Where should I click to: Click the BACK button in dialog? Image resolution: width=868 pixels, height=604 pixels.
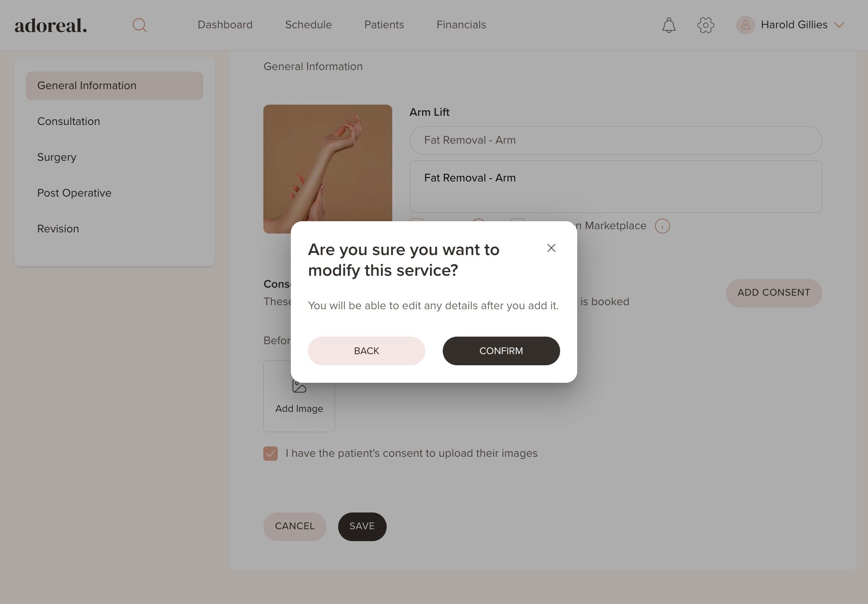[x=366, y=351]
